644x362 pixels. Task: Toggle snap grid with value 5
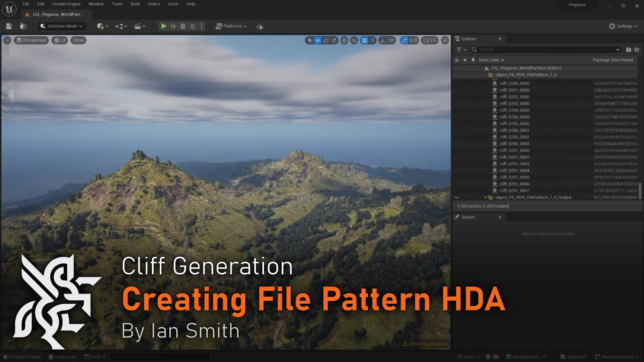coord(368,40)
